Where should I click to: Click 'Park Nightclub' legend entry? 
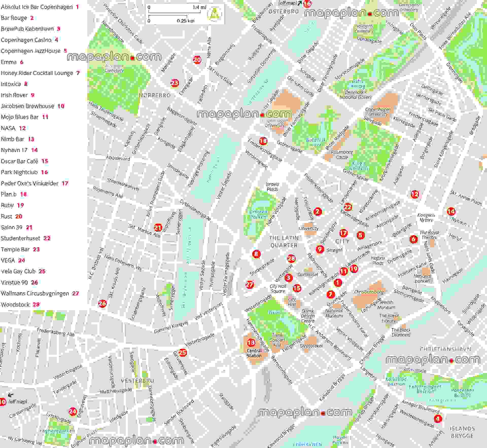pos(24,172)
